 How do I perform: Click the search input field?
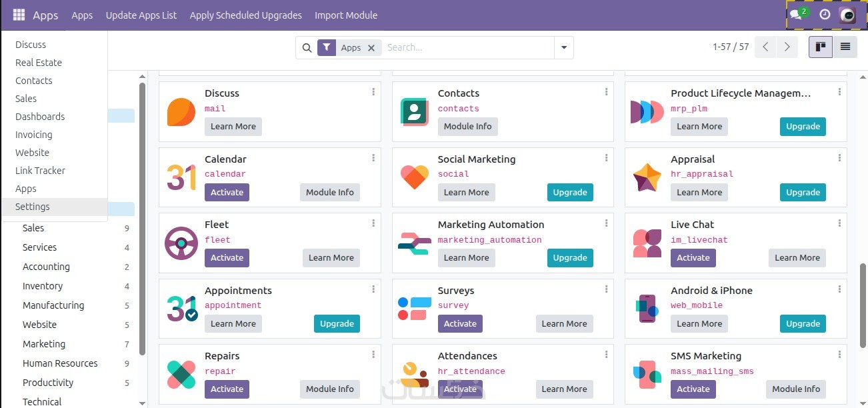pyautogui.click(x=469, y=48)
